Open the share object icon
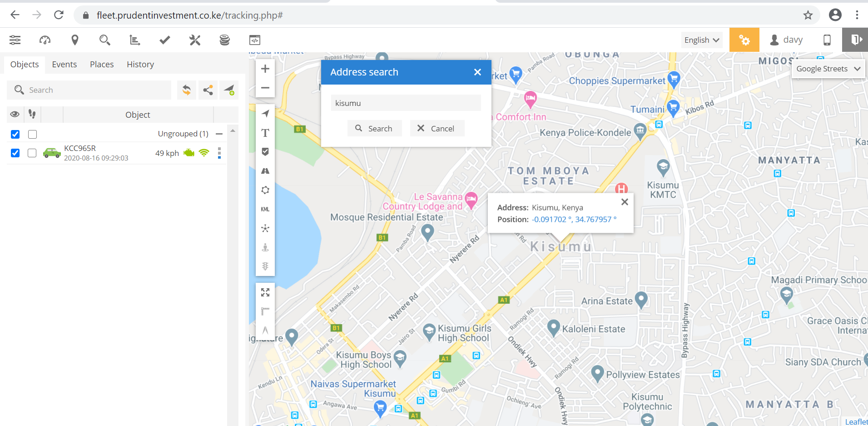Screen dimensions: 868x426 pos(208,90)
